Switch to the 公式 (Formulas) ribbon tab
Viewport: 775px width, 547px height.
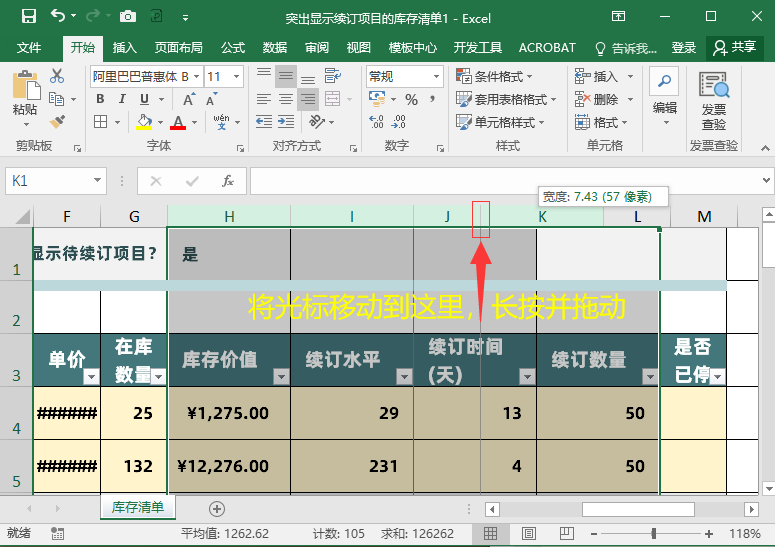(x=233, y=47)
